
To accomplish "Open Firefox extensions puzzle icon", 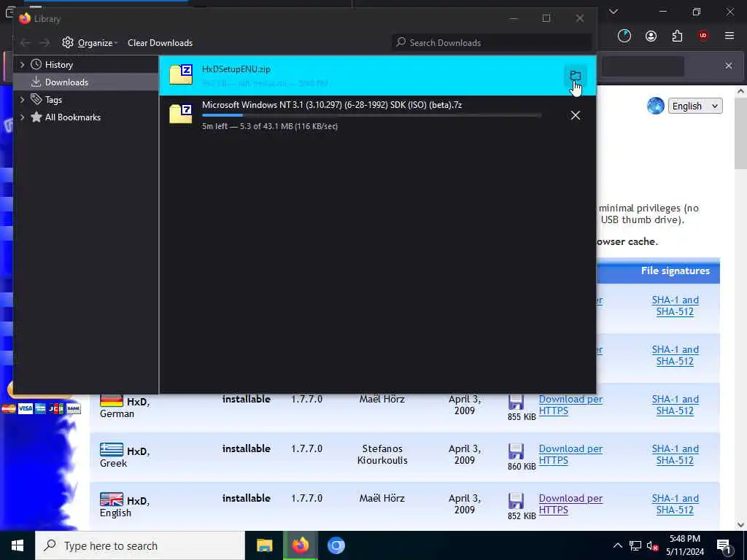I will (x=677, y=36).
